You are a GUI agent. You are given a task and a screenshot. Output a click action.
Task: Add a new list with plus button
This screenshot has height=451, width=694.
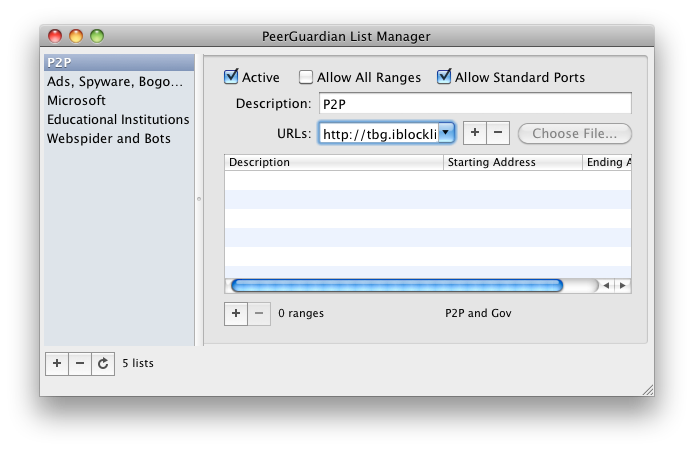[x=57, y=364]
